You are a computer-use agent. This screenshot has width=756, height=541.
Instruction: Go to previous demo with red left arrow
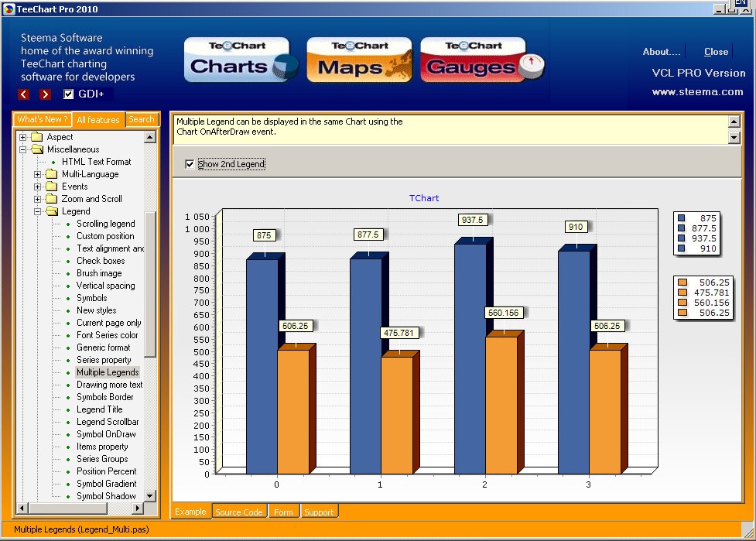coord(24,94)
